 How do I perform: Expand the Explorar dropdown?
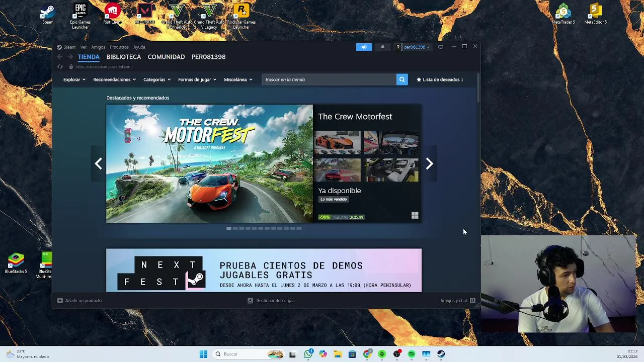[x=74, y=79]
